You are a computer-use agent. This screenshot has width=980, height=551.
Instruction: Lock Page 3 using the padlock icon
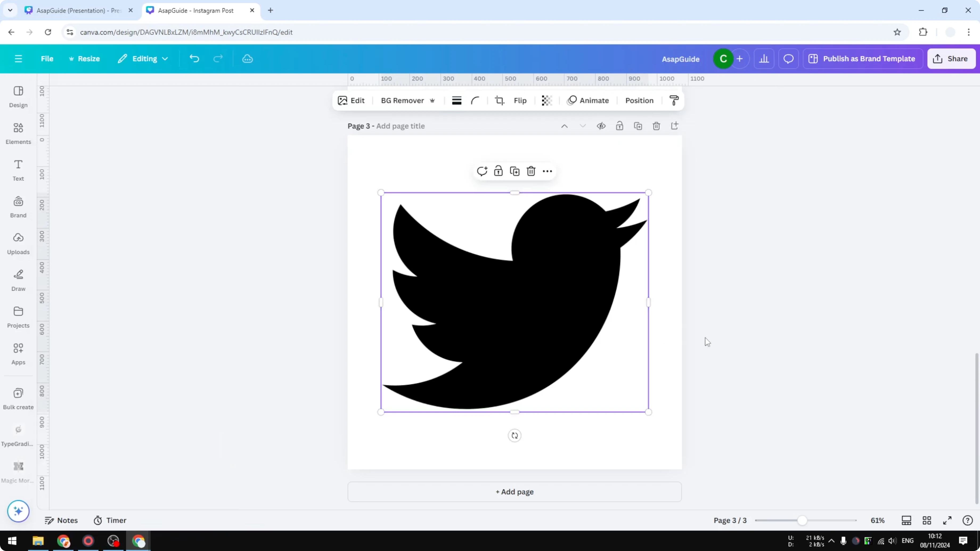tap(619, 125)
